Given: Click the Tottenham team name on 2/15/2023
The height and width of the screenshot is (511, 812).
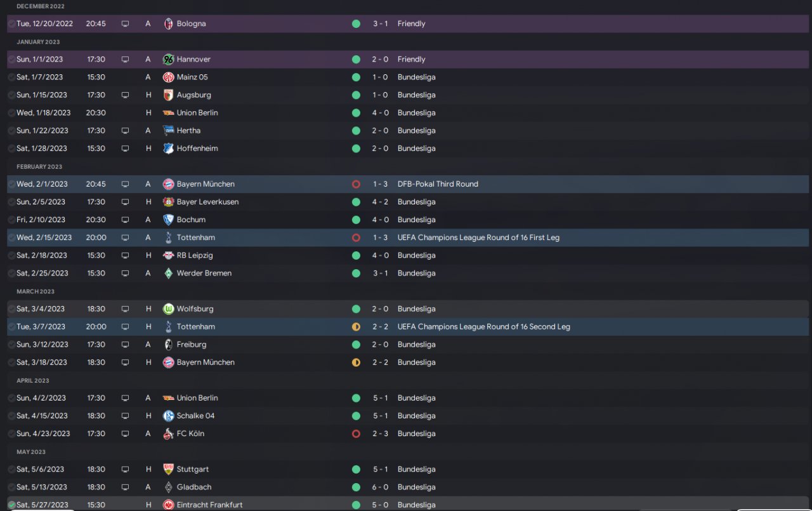Looking at the screenshot, I should pyautogui.click(x=196, y=237).
